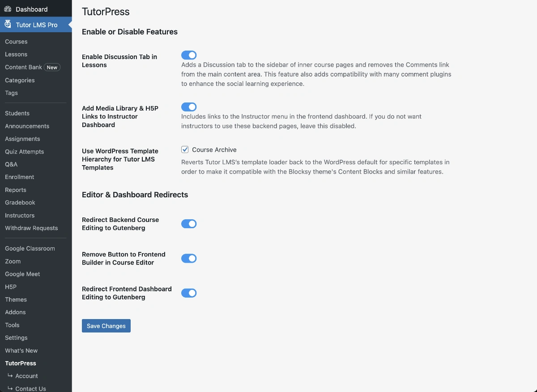This screenshot has height=392, width=537.
Task: Toggle Add Media Library & H5P Links off
Action: (x=189, y=107)
